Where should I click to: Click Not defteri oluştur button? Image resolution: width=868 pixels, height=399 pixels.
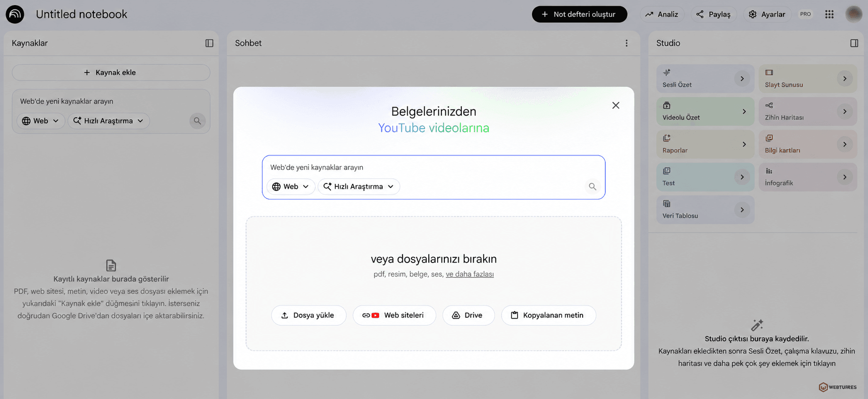tap(579, 14)
